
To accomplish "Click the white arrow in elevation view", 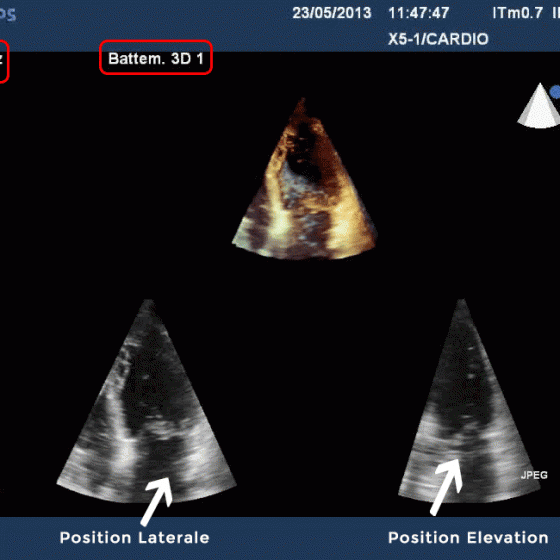I will (446, 487).
